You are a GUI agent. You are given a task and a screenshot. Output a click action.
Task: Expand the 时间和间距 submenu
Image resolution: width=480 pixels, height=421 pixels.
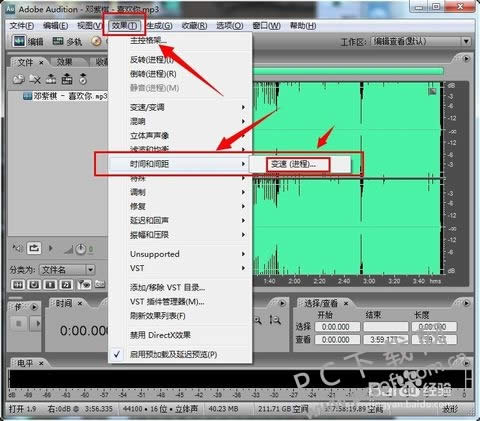click(180, 164)
